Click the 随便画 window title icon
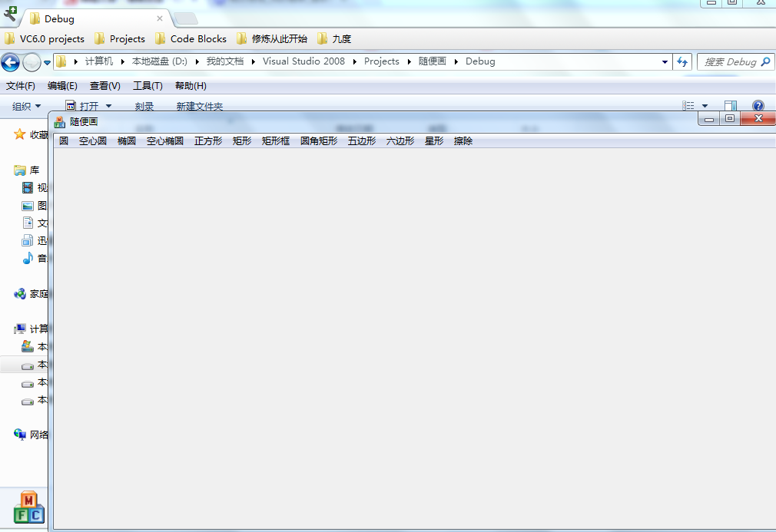 tap(59, 121)
